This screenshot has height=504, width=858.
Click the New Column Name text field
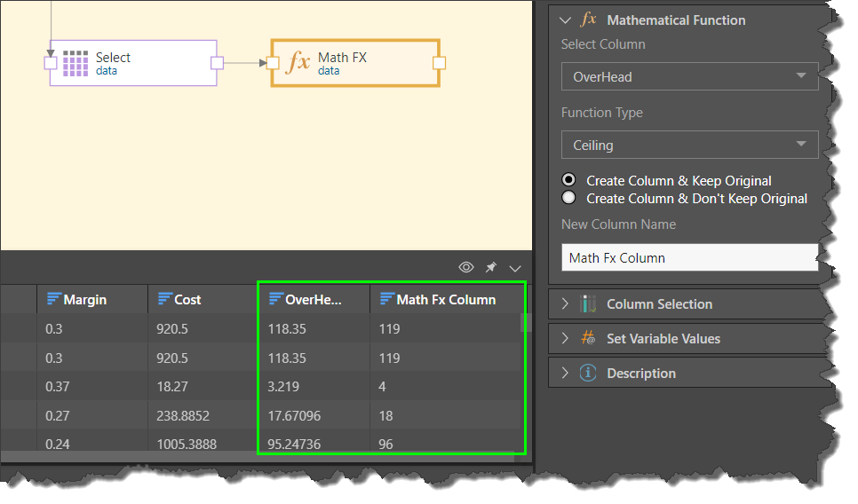click(689, 258)
